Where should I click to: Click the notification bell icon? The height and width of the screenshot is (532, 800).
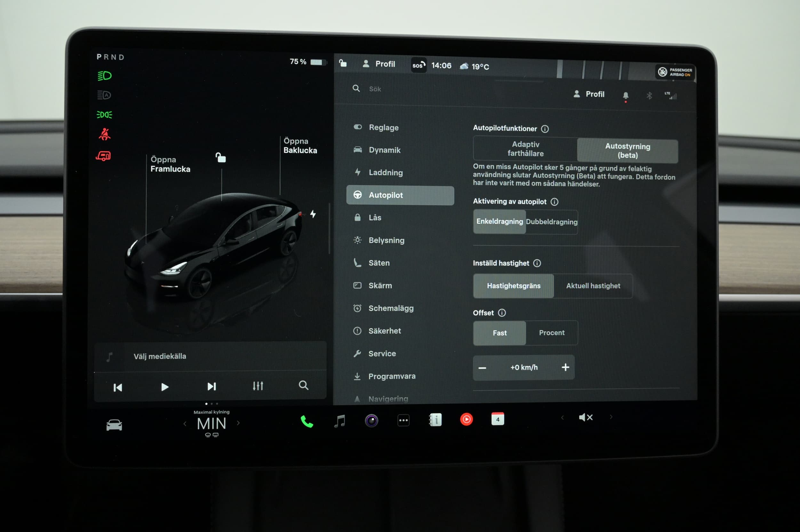click(626, 95)
